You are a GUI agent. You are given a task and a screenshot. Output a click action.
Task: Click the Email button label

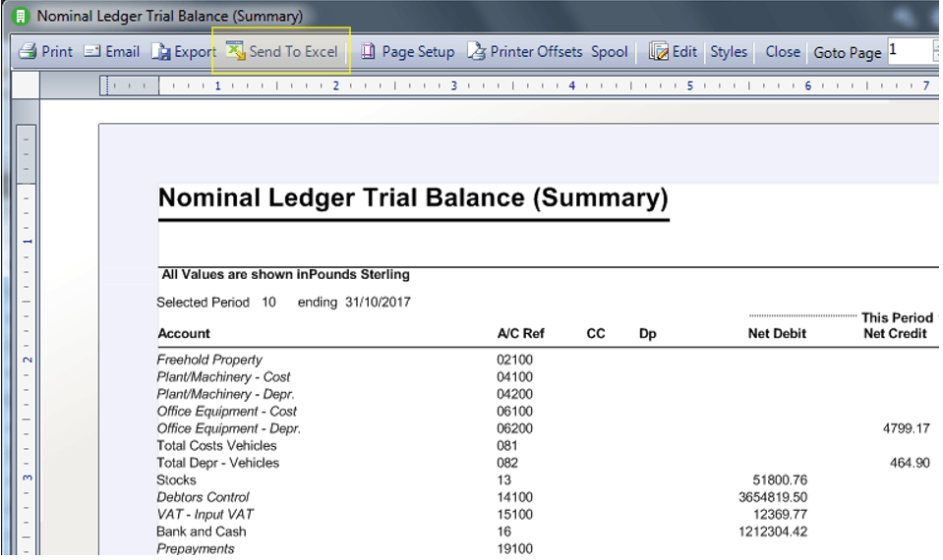tap(123, 52)
